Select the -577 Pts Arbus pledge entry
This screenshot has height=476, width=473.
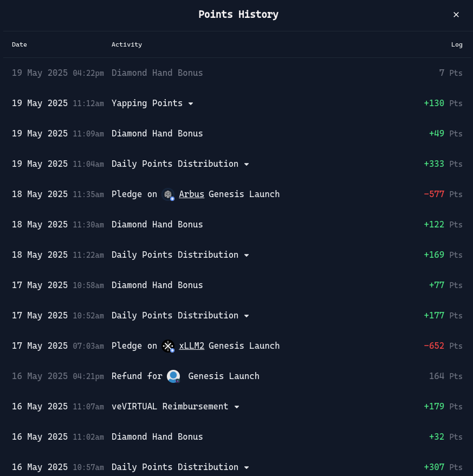(237, 194)
